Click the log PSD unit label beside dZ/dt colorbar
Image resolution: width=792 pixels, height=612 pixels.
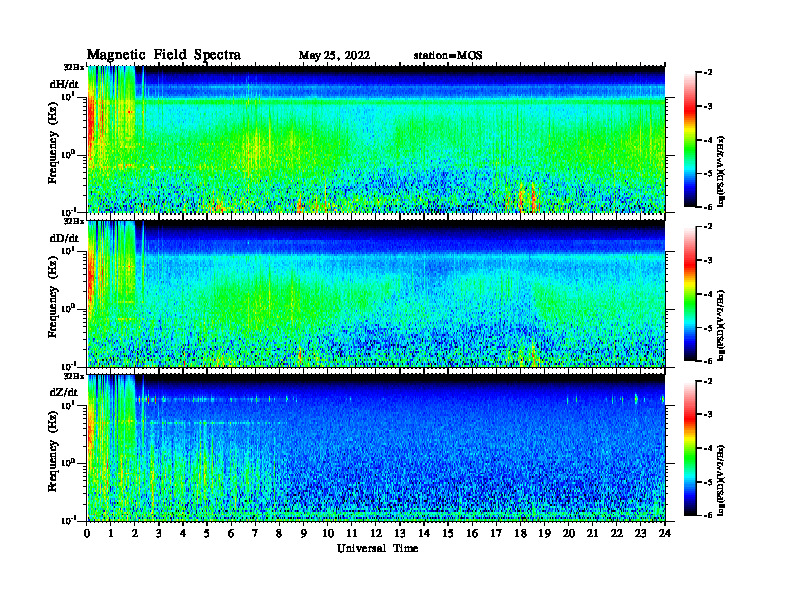[x=721, y=481]
